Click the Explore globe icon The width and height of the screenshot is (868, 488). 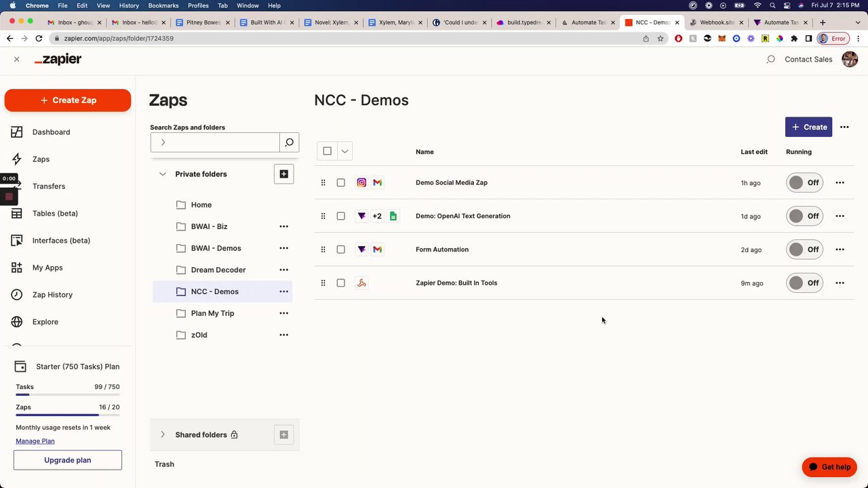click(x=17, y=322)
